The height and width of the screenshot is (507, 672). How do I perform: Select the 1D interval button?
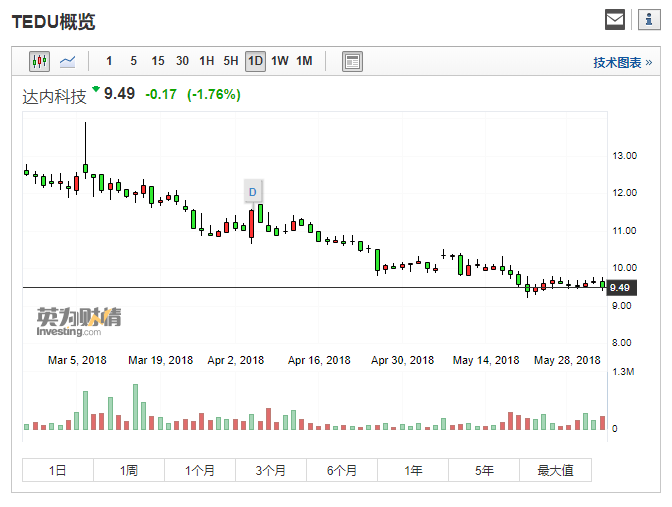pyautogui.click(x=255, y=61)
